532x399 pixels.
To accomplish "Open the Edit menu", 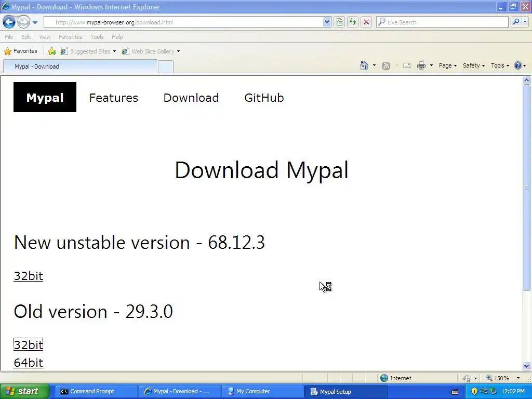I will click(26, 37).
